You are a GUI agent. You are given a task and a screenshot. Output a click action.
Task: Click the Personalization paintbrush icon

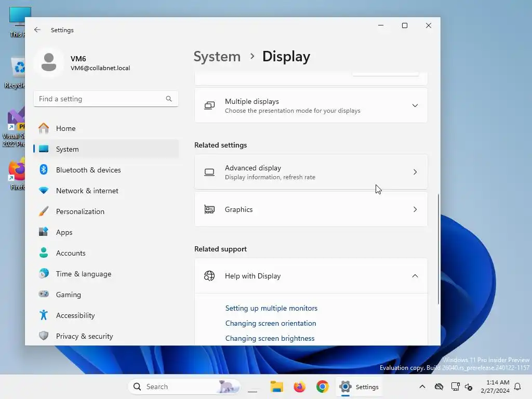click(44, 211)
